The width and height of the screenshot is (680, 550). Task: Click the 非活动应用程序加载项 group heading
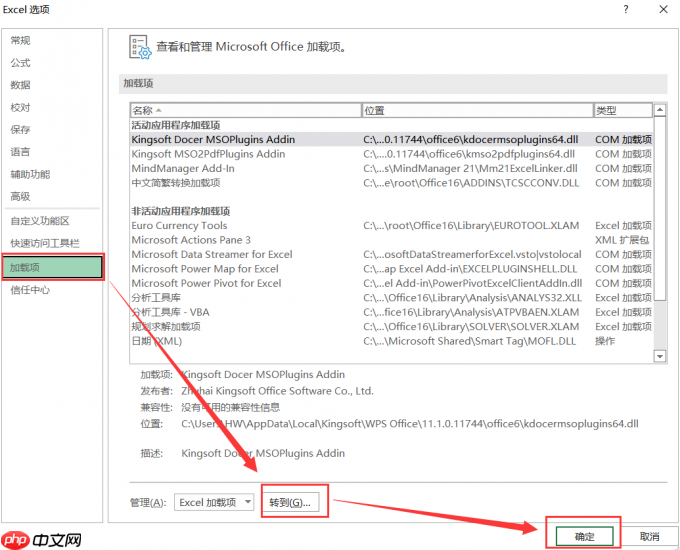click(x=181, y=211)
